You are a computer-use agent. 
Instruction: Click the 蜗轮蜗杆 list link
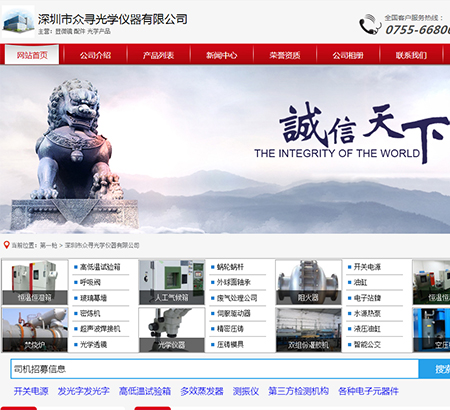[x=230, y=267]
